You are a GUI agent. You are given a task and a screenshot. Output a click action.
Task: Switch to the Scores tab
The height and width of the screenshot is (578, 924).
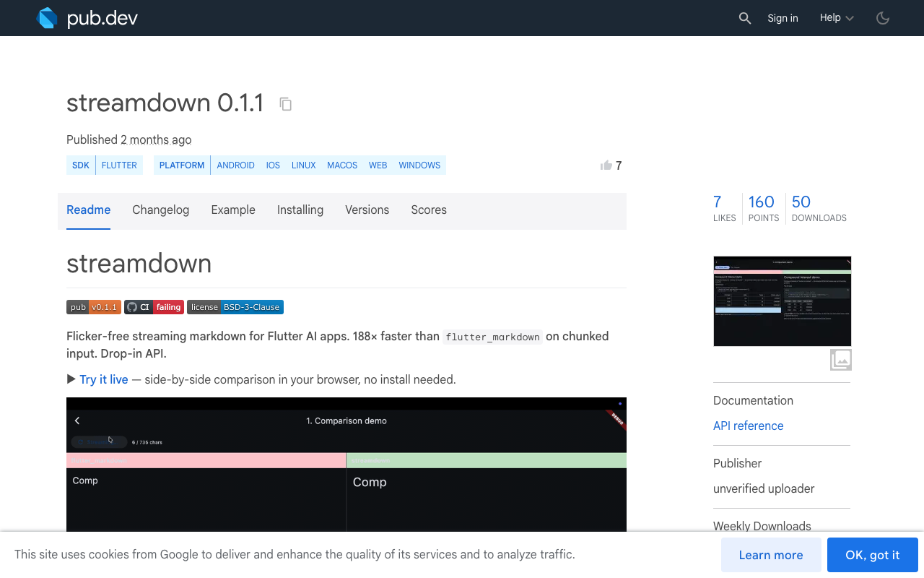(429, 210)
